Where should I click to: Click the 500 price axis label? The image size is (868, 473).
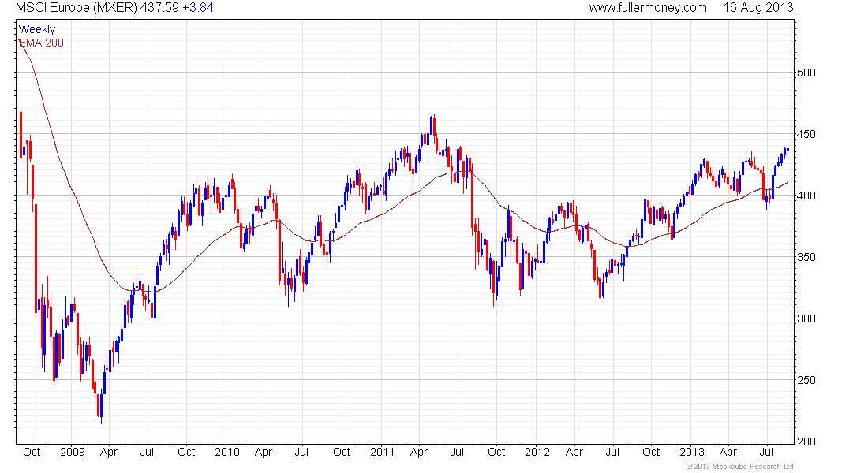tap(806, 73)
